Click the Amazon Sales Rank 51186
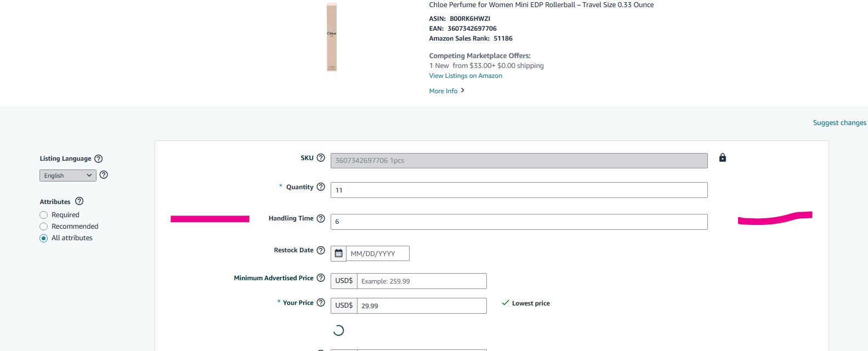The width and height of the screenshot is (868, 351). click(x=503, y=38)
